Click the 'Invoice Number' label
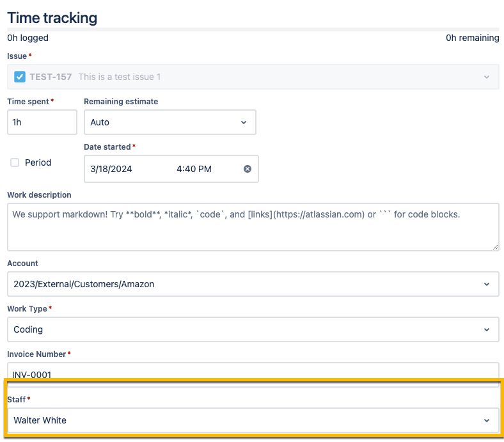 36,354
